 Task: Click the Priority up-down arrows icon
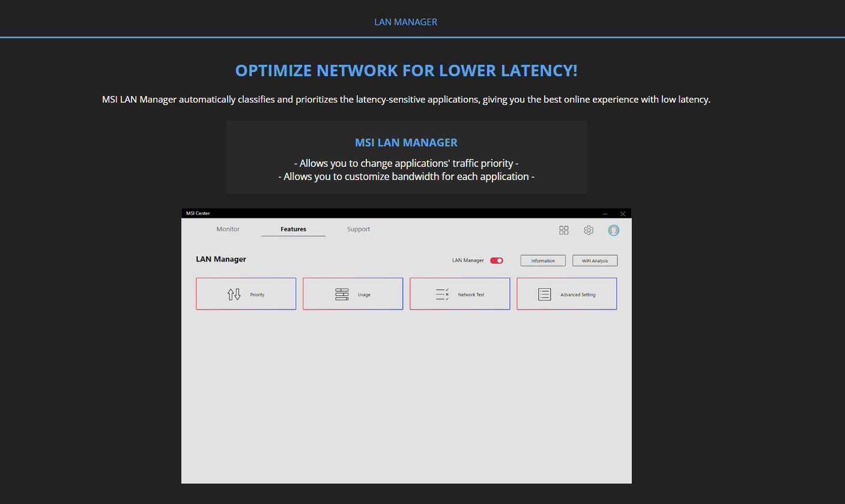point(234,294)
